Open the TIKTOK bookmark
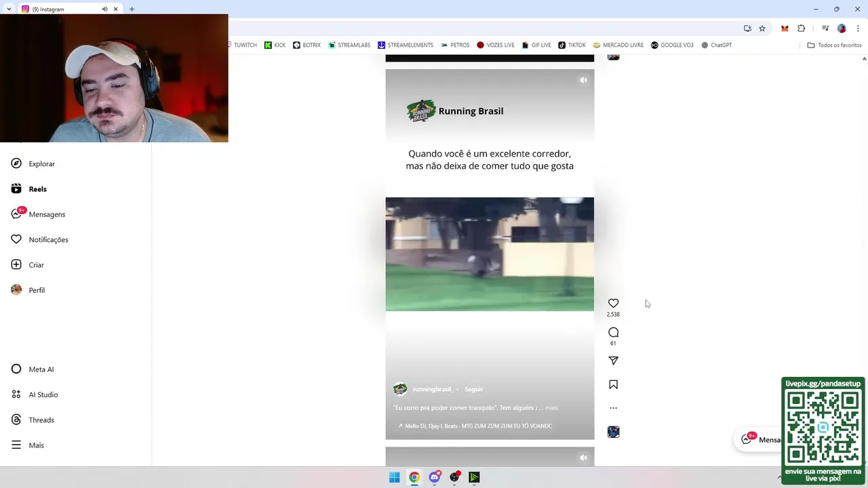868x488 pixels. tap(572, 45)
